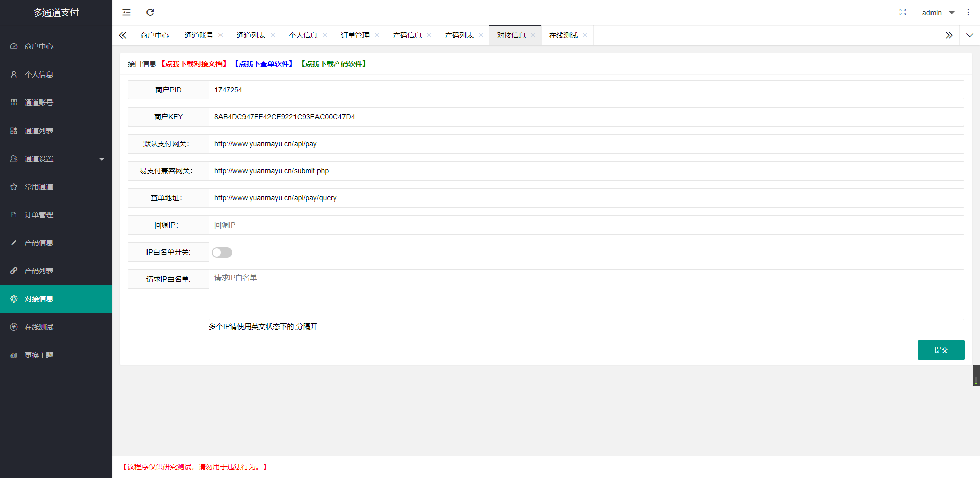Expand the 通道设置 sidebar submenu
The width and height of the screenshot is (980, 478).
56,159
